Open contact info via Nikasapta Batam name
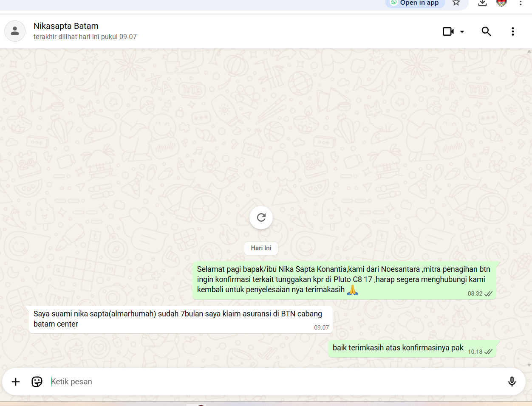This screenshot has width=532, height=406. tap(66, 26)
